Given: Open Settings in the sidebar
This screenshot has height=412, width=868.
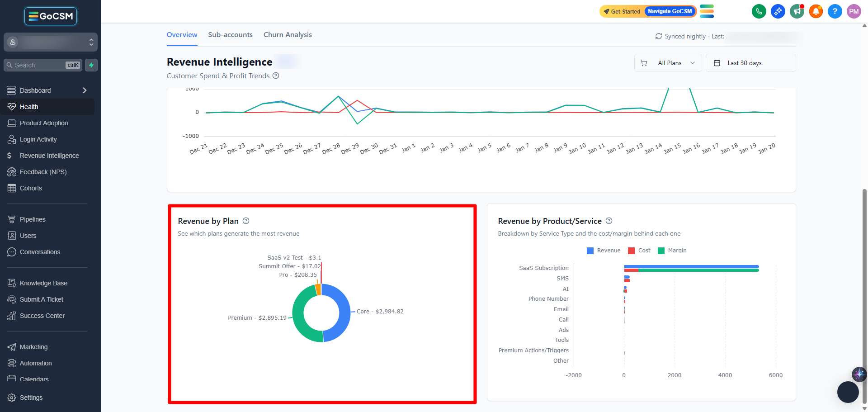Looking at the screenshot, I should 31,398.
